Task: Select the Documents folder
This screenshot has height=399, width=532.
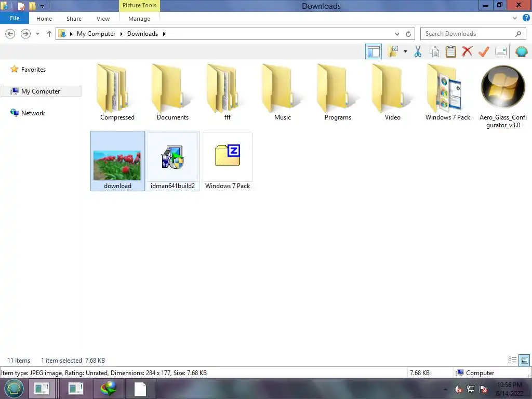Action: click(x=172, y=92)
